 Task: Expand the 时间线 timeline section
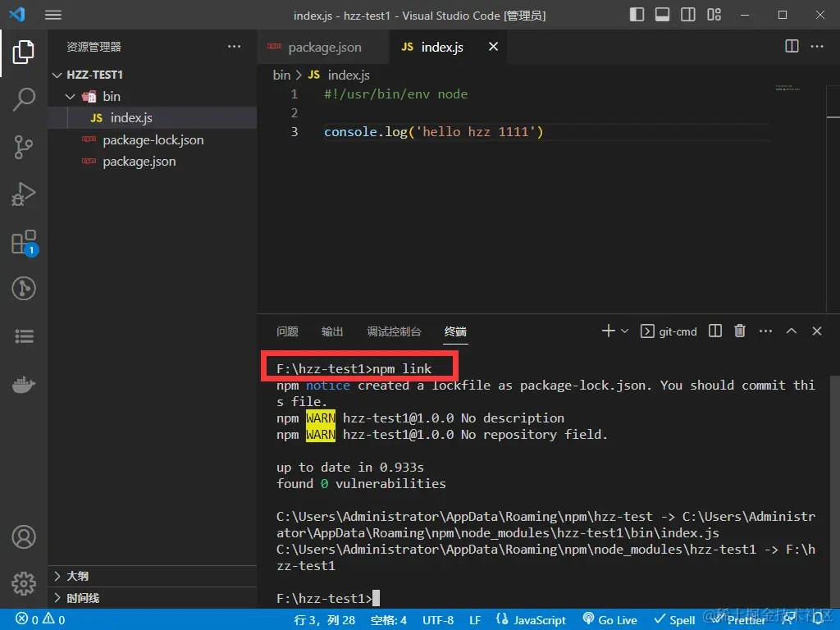tap(153, 598)
